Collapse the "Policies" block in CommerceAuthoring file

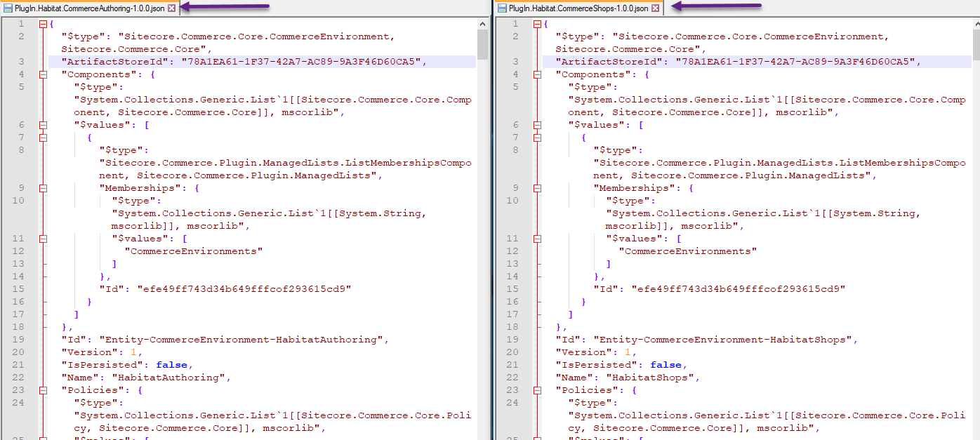[x=44, y=390]
